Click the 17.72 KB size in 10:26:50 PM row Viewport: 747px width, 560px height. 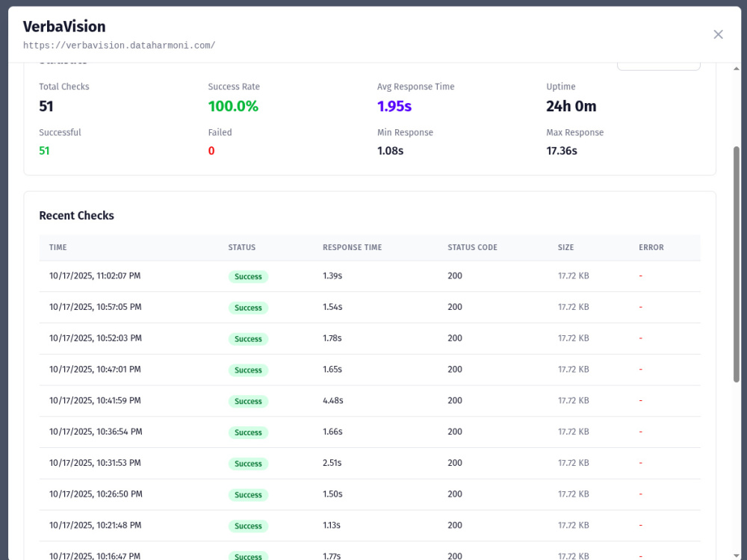[573, 494]
